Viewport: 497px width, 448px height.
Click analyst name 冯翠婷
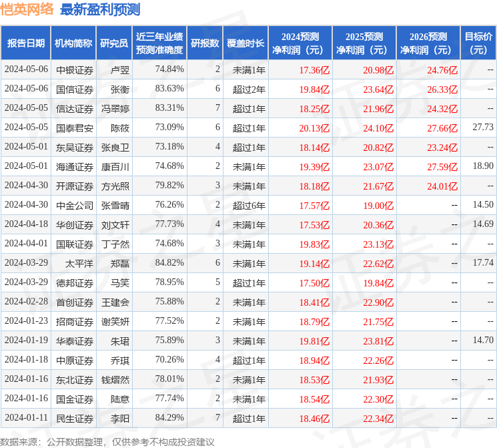pos(115,109)
